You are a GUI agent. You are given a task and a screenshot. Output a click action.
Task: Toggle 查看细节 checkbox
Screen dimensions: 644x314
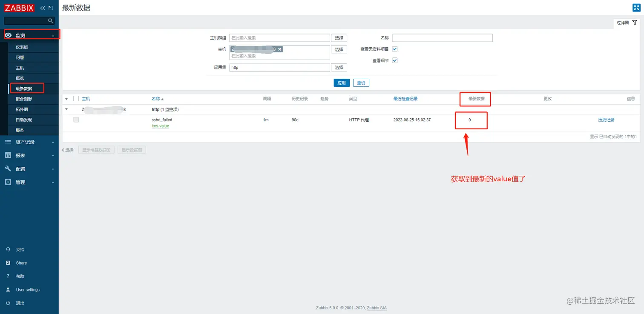tap(395, 60)
